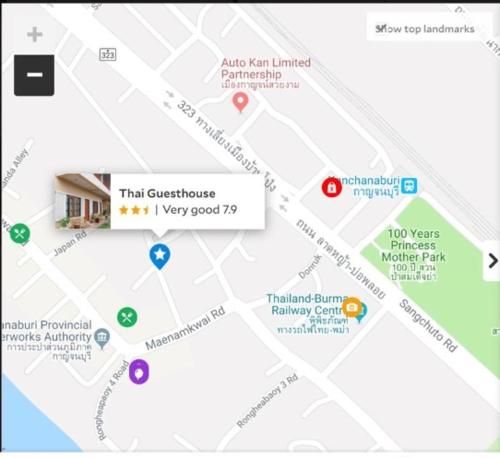Expand the side panel with right chevron
Screen dimensions: 500x458
(492, 261)
